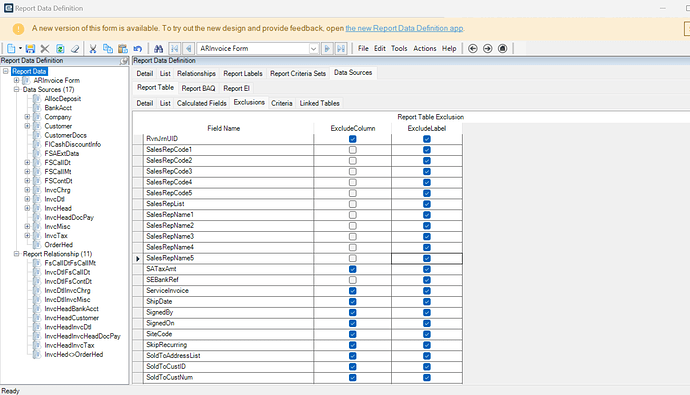Uncheck ExcludeColumn for SATaxAmt
This screenshot has width=690, height=395.
coord(352,269)
